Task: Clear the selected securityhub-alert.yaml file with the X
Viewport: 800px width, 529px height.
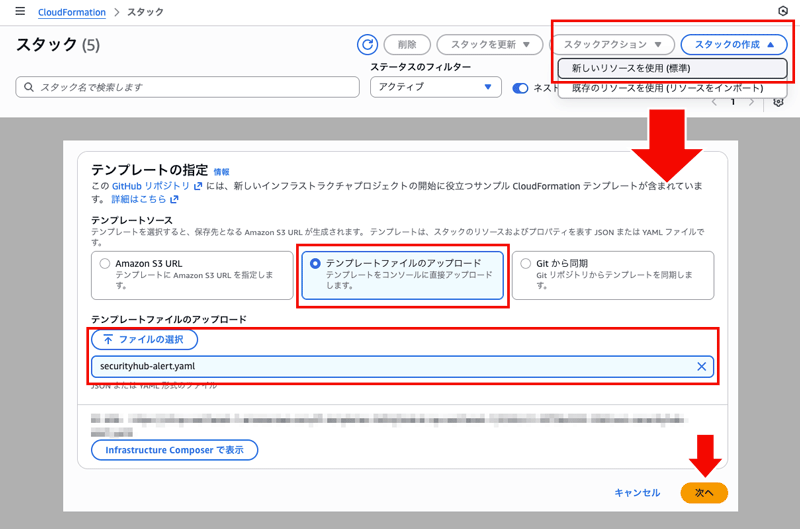Action: pyautogui.click(x=702, y=366)
